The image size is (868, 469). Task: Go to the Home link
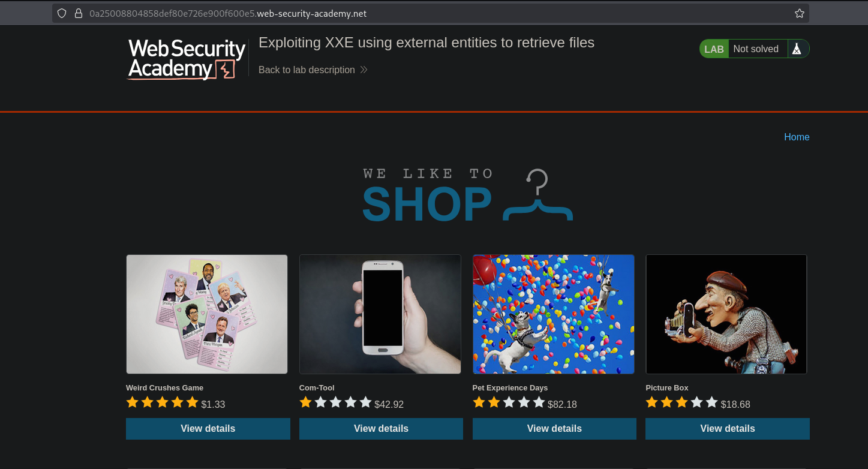[x=797, y=137]
